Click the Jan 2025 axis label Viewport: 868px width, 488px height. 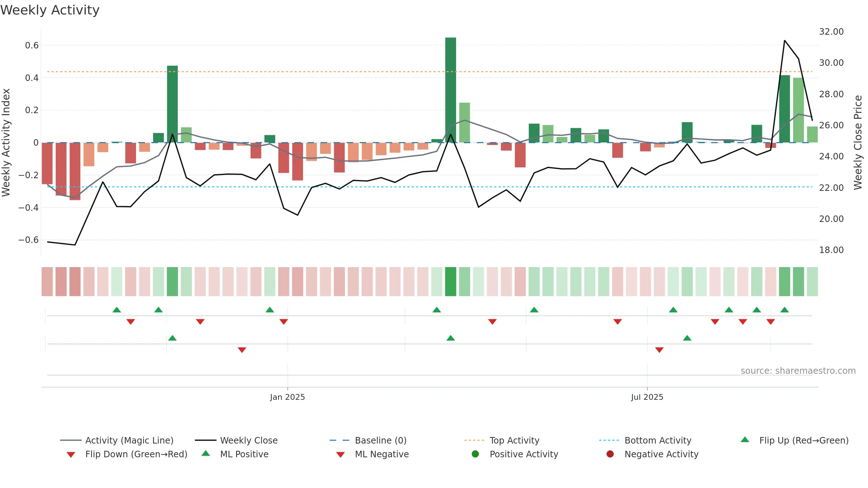(288, 397)
